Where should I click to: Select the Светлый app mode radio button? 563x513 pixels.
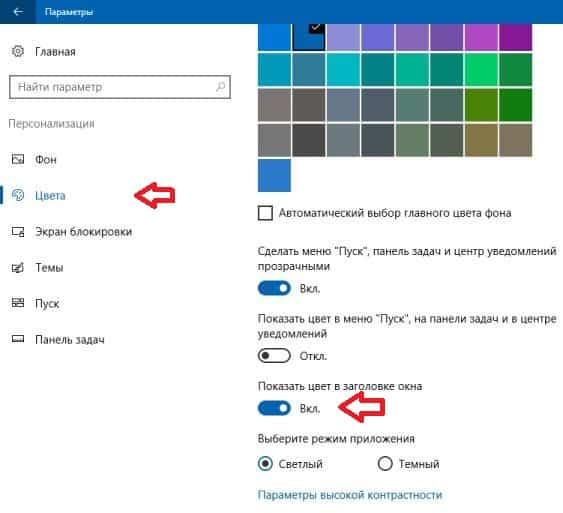click(265, 463)
